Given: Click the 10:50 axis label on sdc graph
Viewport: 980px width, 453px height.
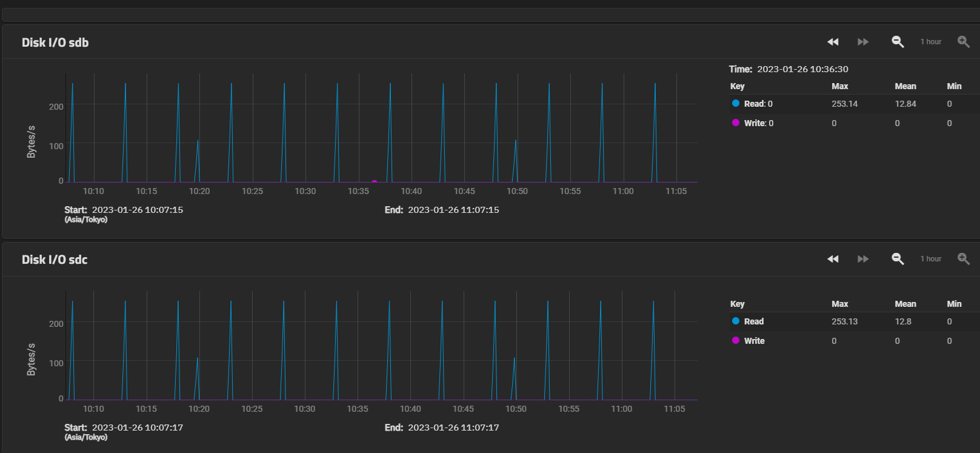Looking at the screenshot, I should [x=516, y=409].
